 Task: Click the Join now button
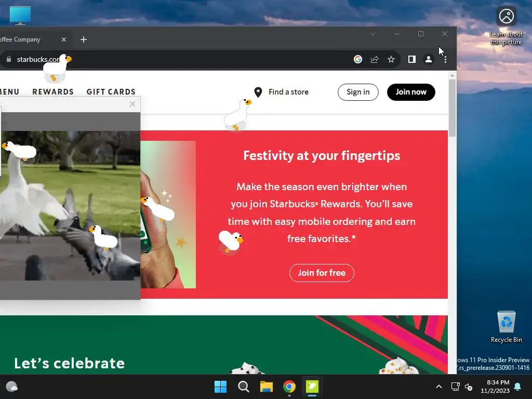[411, 92]
